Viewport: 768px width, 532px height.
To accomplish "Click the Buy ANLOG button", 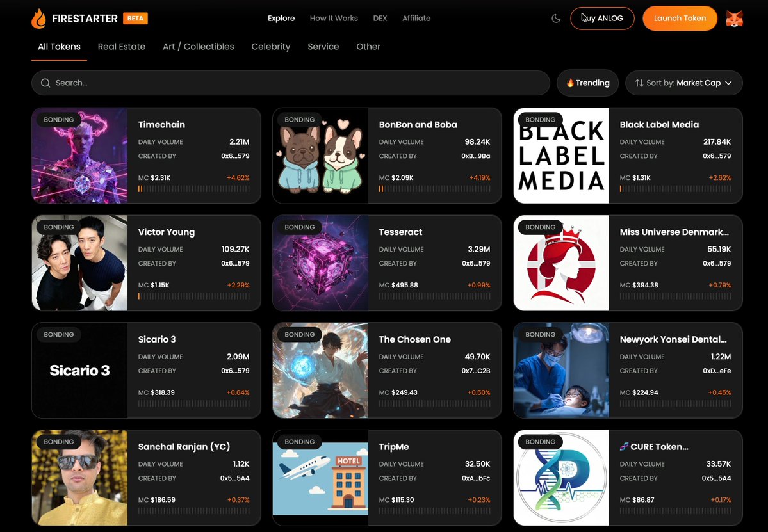I will click(602, 18).
